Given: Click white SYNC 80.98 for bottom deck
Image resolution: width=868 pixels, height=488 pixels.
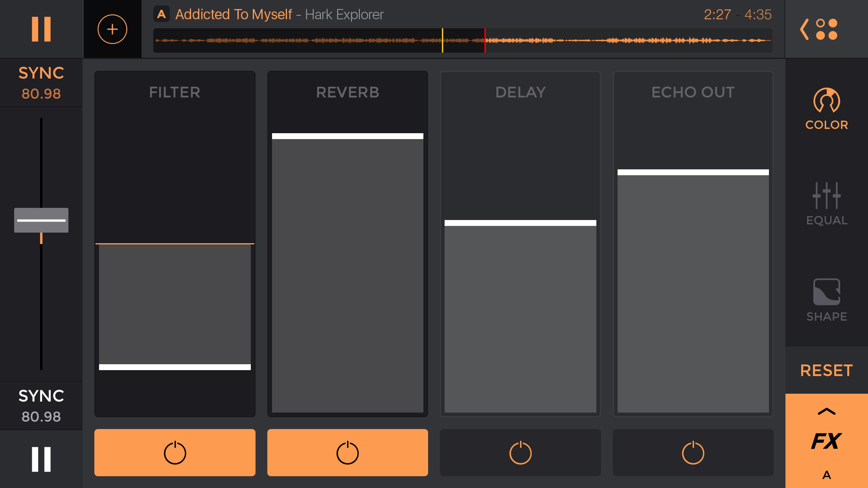Looking at the screenshot, I should (x=41, y=405).
